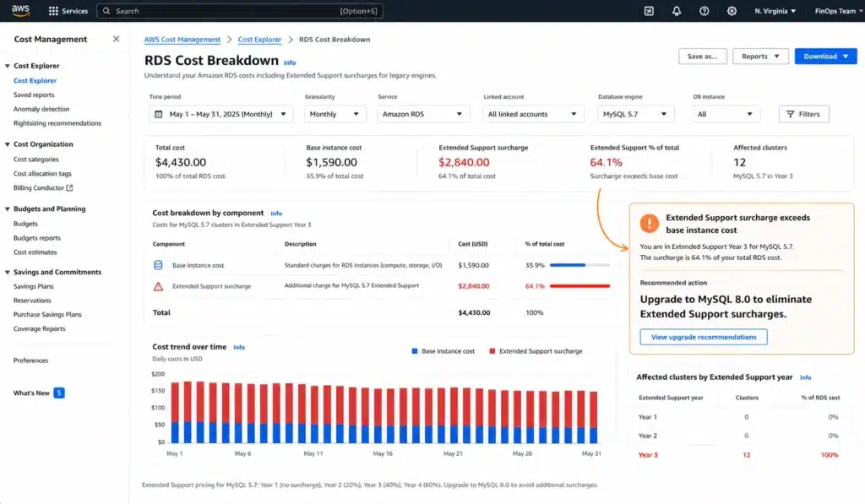This screenshot has height=504, width=865.
Task: Click the orange alert exclamation icon
Action: coord(650,224)
